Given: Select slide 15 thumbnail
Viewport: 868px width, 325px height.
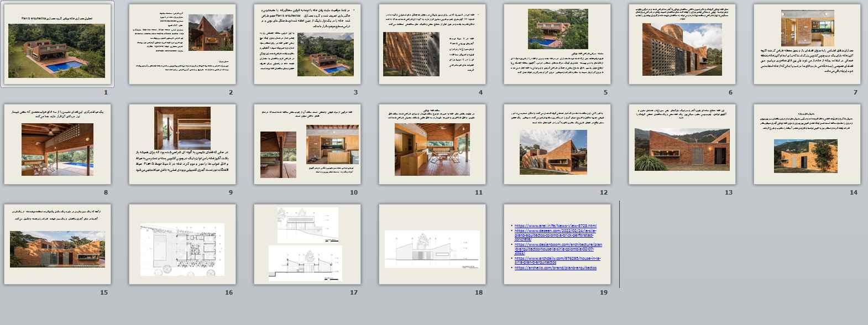Looking at the screenshot, I should pos(57,244).
